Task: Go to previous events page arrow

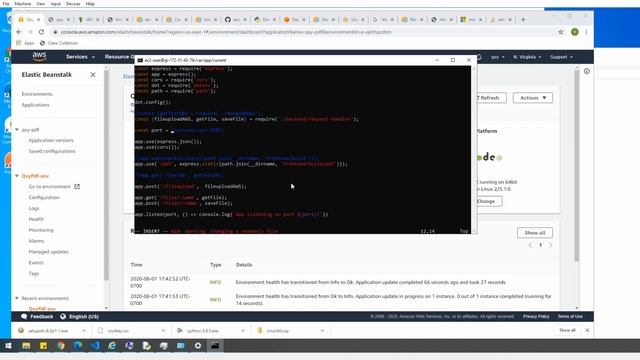Action: tap(530, 245)
